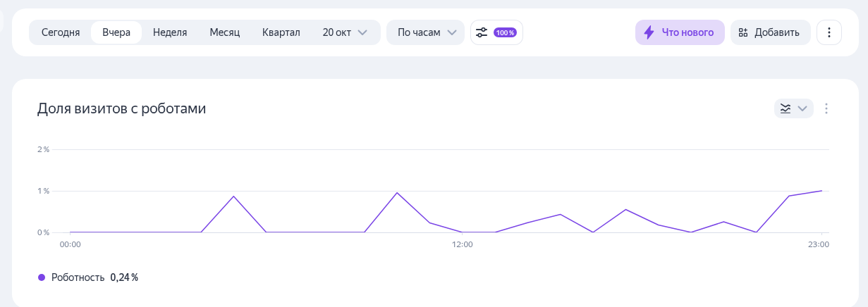Expand the chart type chevron in widget
The width and height of the screenshot is (868, 307).
tap(802, 108)
